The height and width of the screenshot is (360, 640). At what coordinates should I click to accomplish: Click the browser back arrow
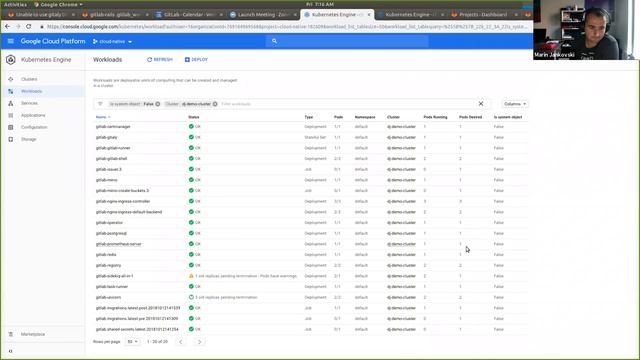click(x=8, y=27)
